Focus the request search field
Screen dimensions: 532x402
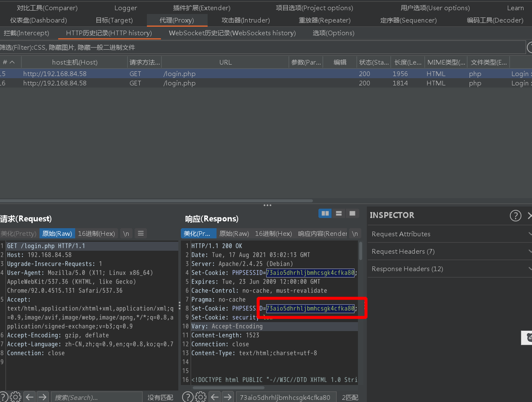(97, 397)
